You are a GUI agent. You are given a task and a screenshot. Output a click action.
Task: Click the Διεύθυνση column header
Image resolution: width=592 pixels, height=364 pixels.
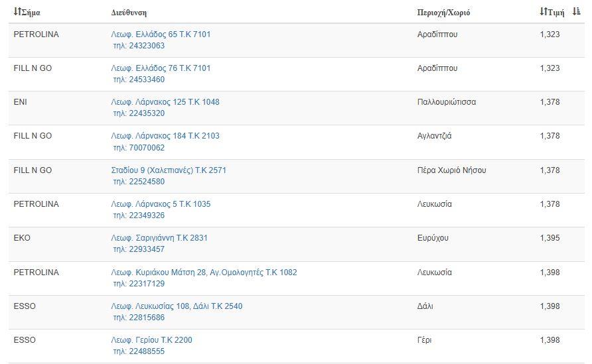click(129, 13)
